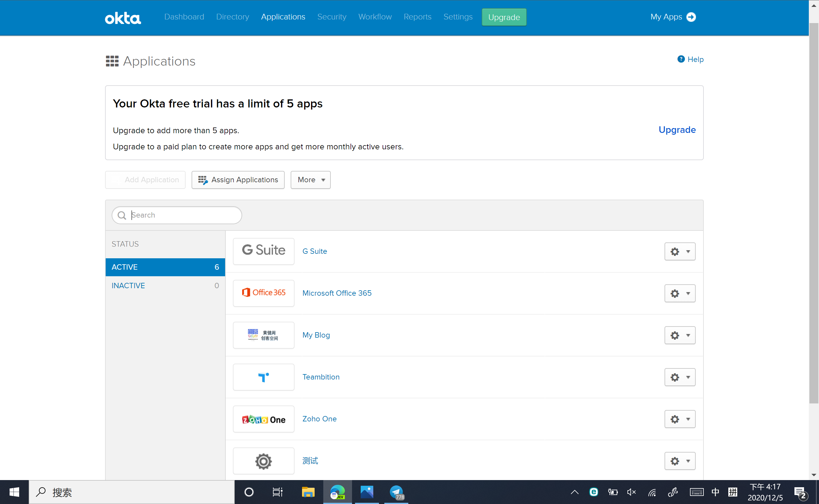
Task: Open the Teambition gear actions dropdown
Action: (x=680, y=377)
